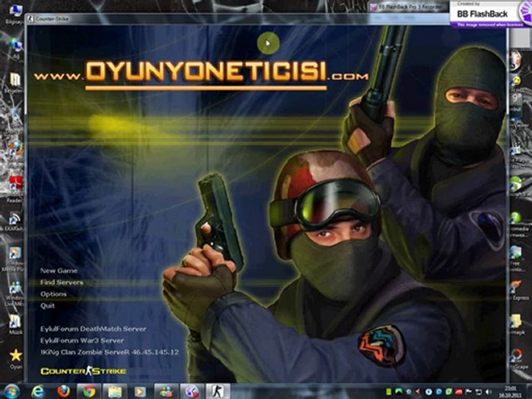Open the Options menu entry
This screenshot has height=399, width=532.
click(53, 294)
